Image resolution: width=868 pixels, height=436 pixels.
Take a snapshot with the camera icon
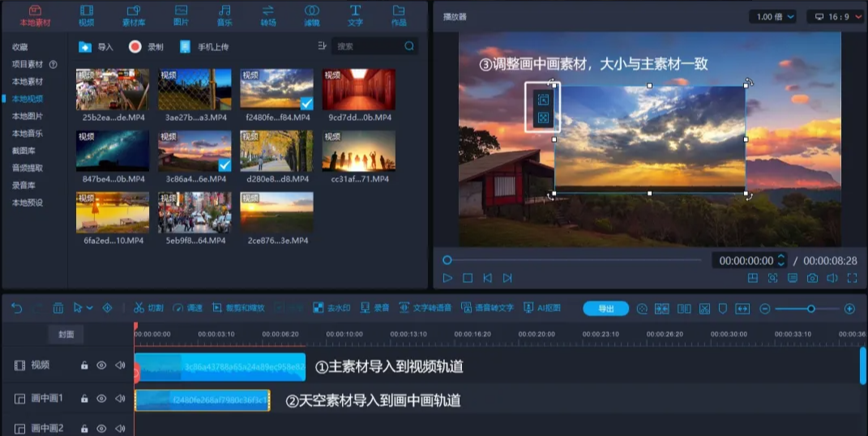pyautogui.click(x=812, y=278)
